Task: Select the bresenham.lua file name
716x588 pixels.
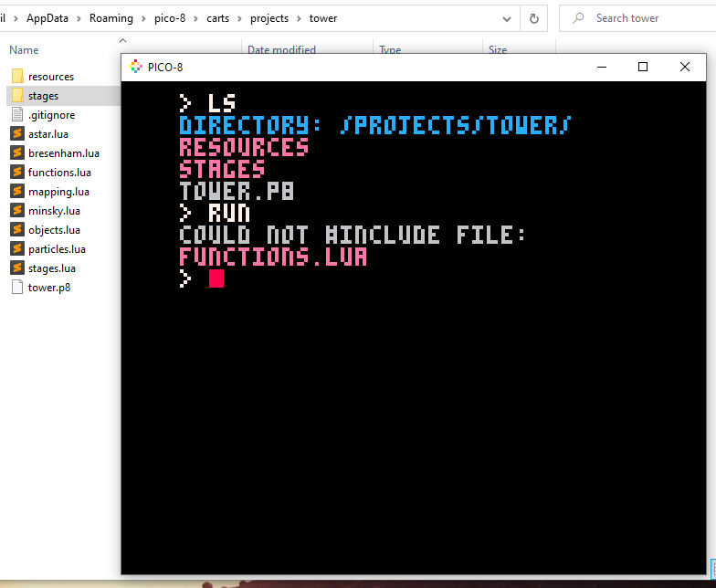Action: [64, 153]
